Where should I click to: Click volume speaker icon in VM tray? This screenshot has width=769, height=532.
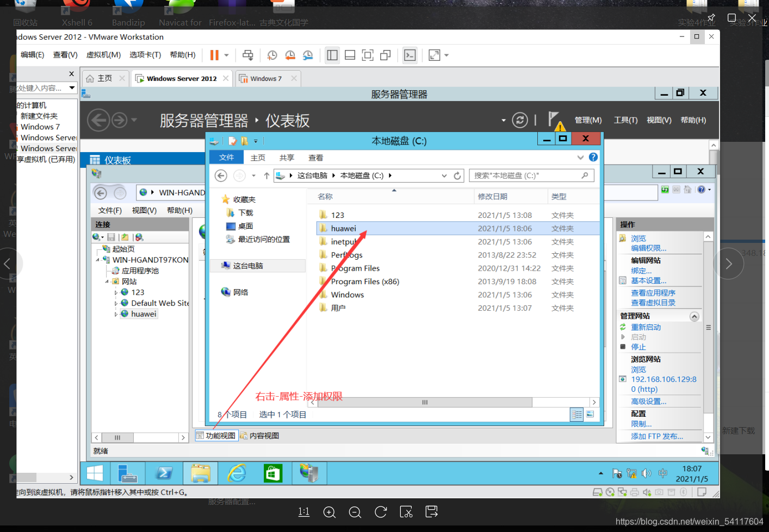646,473
